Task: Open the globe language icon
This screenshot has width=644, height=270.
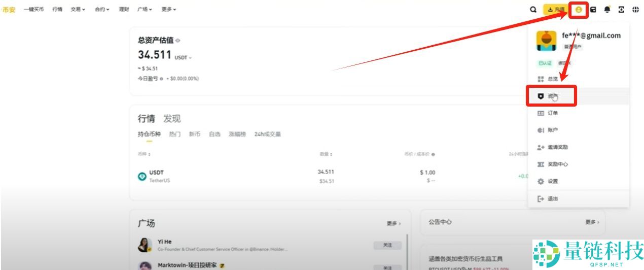Action: point(635,9)
